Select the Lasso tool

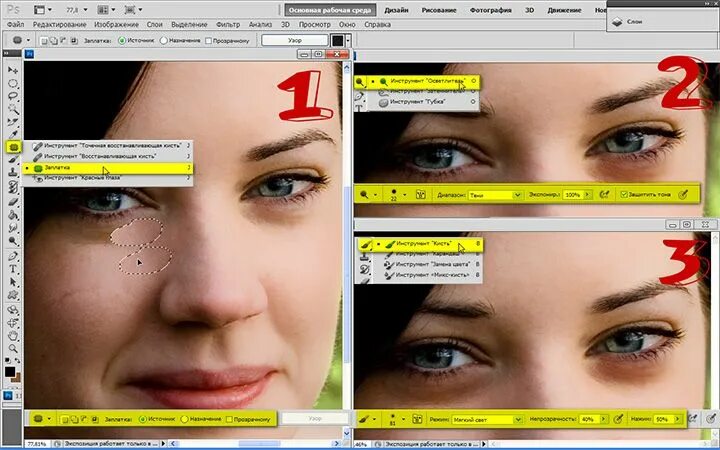13,96
